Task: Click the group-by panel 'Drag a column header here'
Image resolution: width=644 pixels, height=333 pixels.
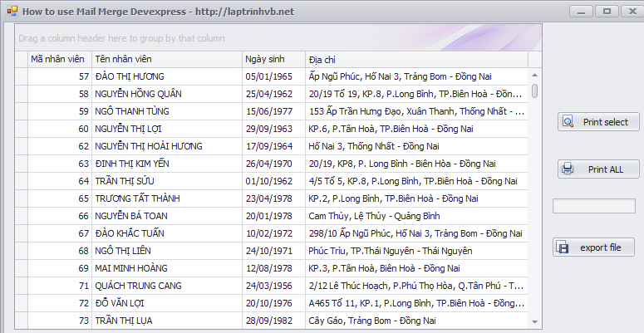Action: pyautogui.click(x=278, y=37)
